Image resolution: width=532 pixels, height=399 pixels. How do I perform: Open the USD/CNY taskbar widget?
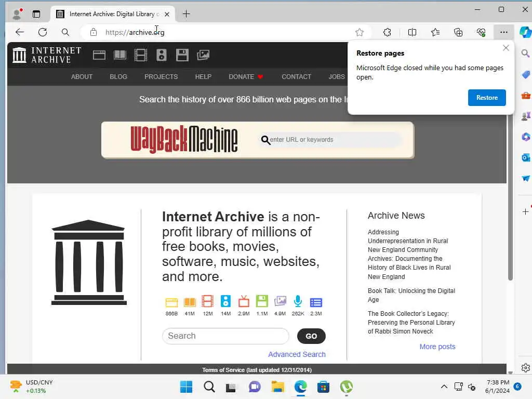(x=32, y=387)
